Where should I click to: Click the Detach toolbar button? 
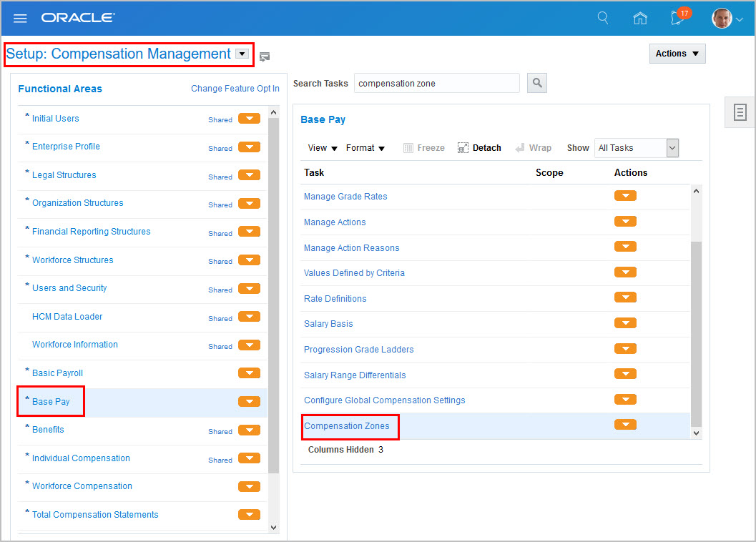point(479,148)
